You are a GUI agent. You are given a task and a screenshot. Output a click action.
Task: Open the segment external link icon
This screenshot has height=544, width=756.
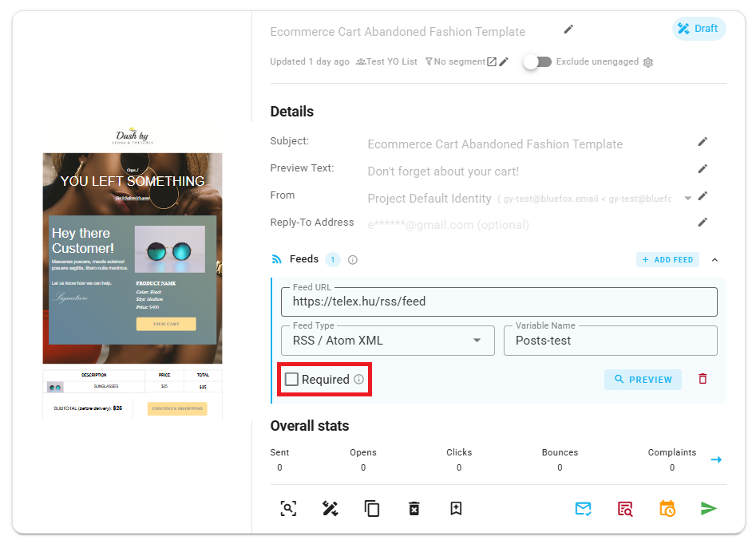click(491, 61)
